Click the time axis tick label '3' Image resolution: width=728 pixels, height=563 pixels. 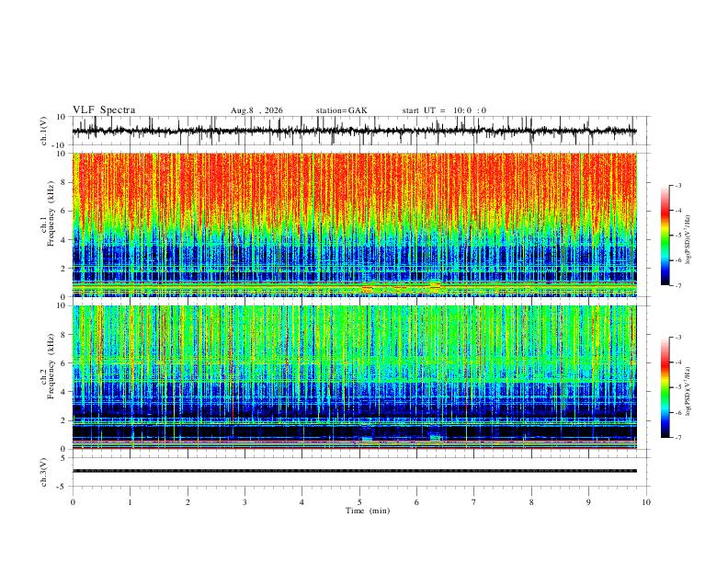click(245, 502)
